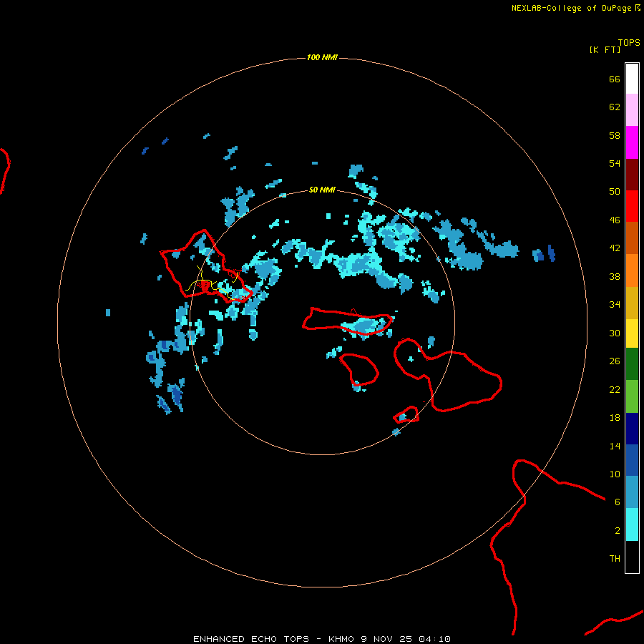Click the 18 value on the scale
Image resolution: width=644 pixels, height=644 pixels.
pos(615,418)
